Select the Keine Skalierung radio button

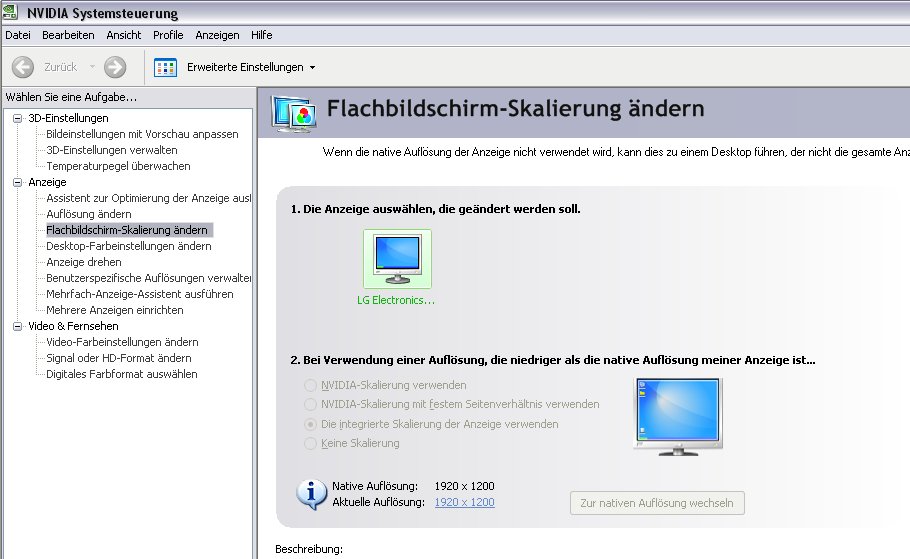[310, 443]
